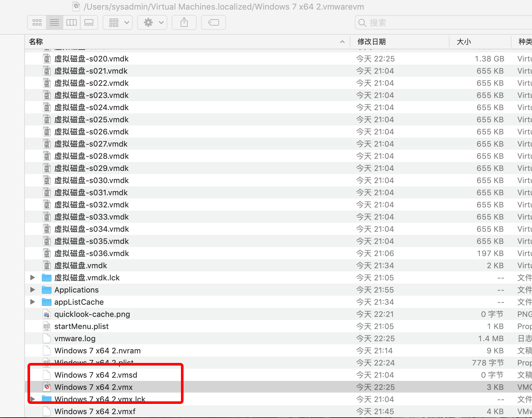Image resolution: width=532 pixels, height=418 pixels.
Task: Switch to icon view in toolbar
Action: click(37, 22)
